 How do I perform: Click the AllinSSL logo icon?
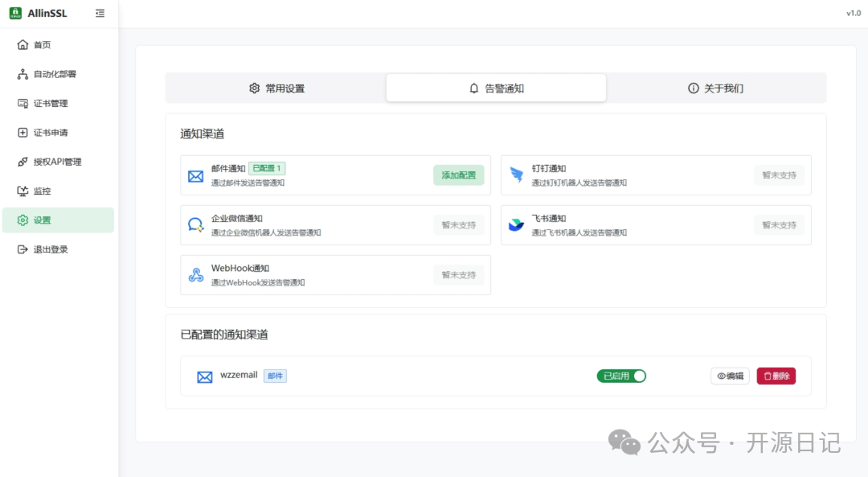coord(15,13)
